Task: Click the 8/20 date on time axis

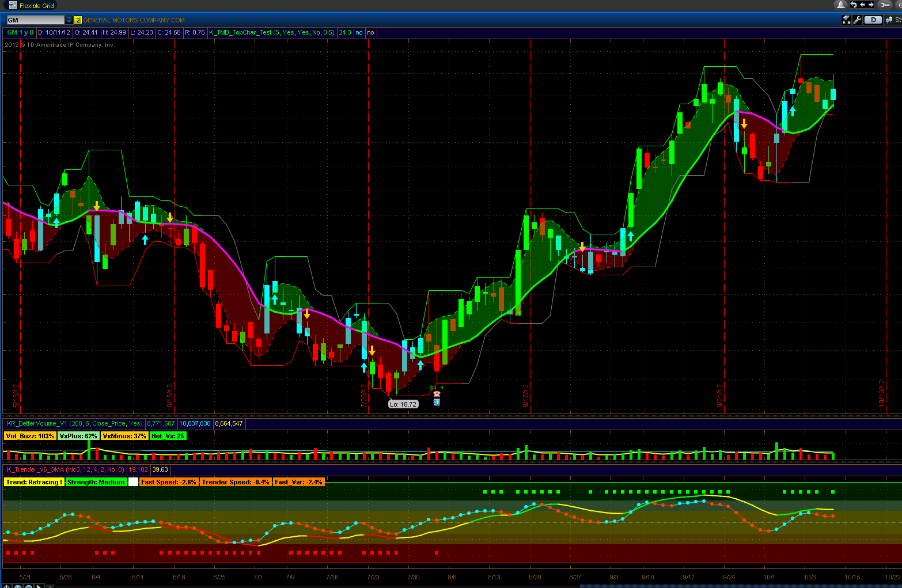Action: [535, 577]
